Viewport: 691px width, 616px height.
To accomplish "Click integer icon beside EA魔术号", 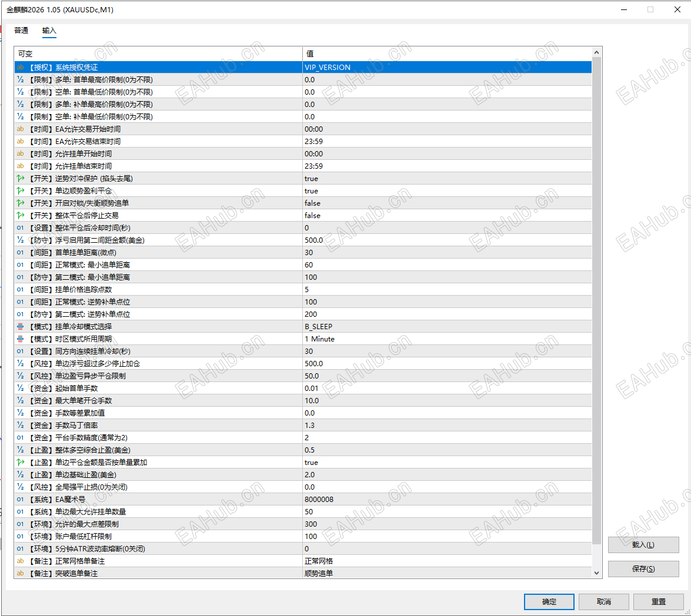I will [x=20, y=499].
